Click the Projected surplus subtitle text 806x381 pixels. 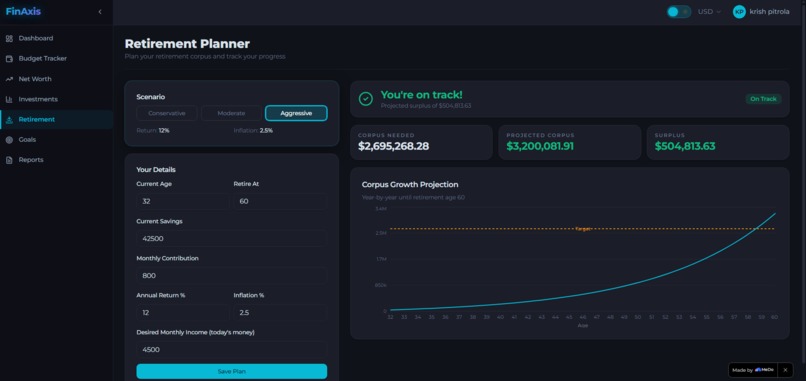[x=426, y=105]
